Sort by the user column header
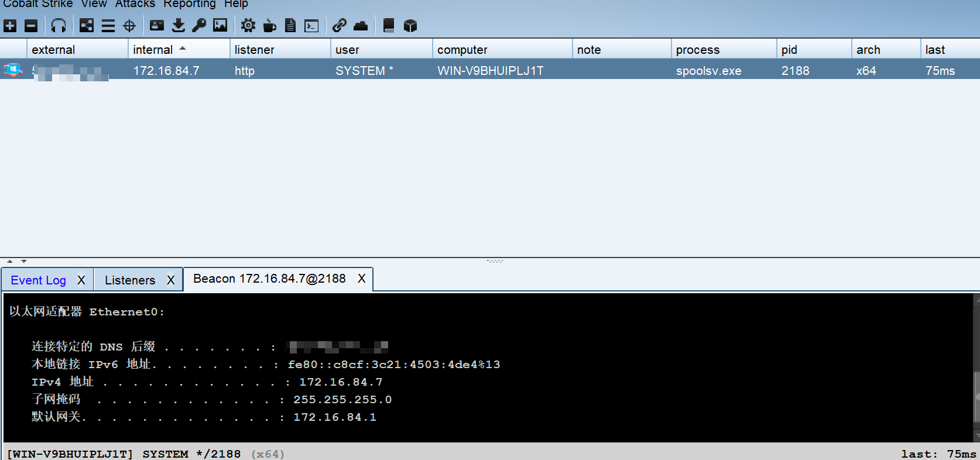The image size is (980, 460). point(381,50)
